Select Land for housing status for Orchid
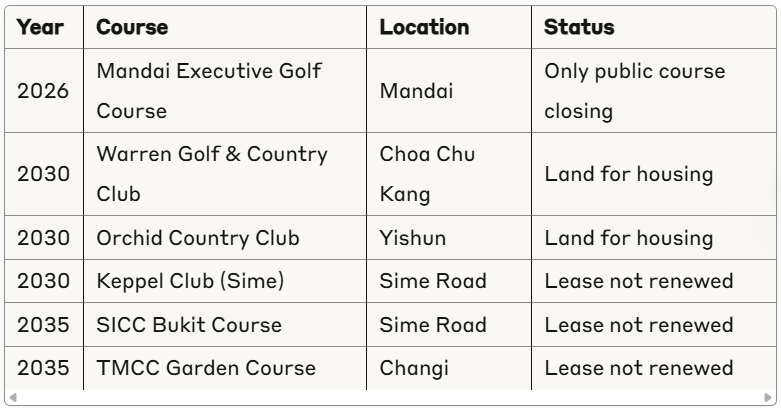The image size is (781, 408). pos(628,239)
